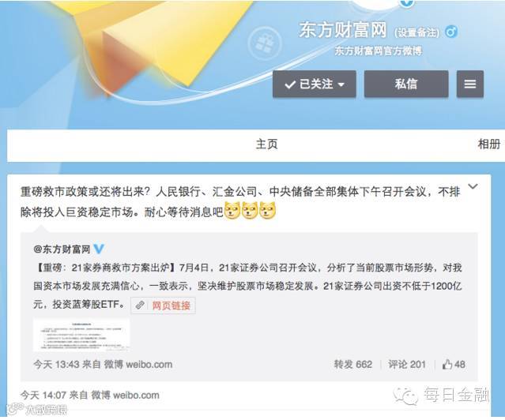Image resolution: width=505 pixels, height=420 pixels.
Task: Click the first doge emoji in the post
Action: (x=232, y=211)
